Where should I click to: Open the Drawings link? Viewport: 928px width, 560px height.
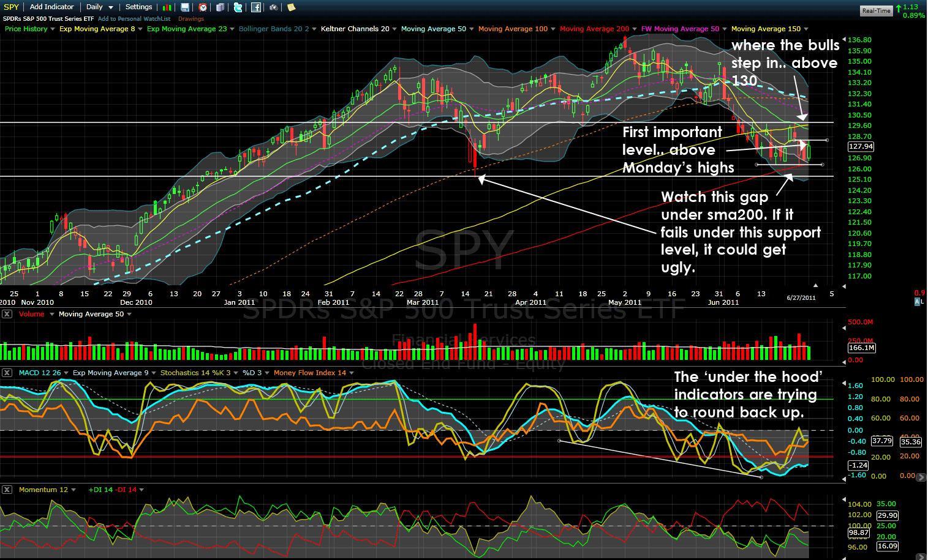tap(191, 19)
